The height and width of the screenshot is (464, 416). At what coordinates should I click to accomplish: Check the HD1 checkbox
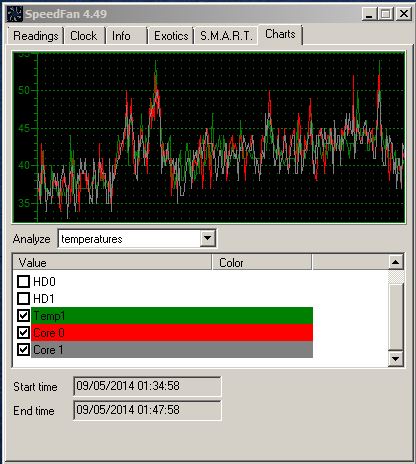click(23, 298)
